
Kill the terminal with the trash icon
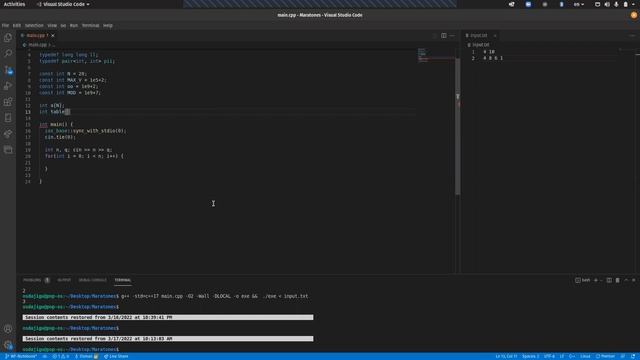618,280
